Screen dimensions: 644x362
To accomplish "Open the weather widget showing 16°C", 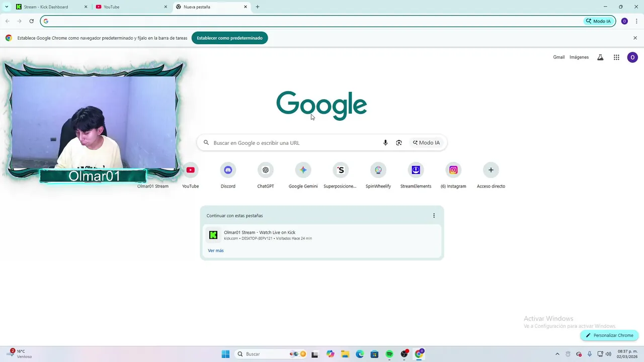I will [x=20, y=354].
